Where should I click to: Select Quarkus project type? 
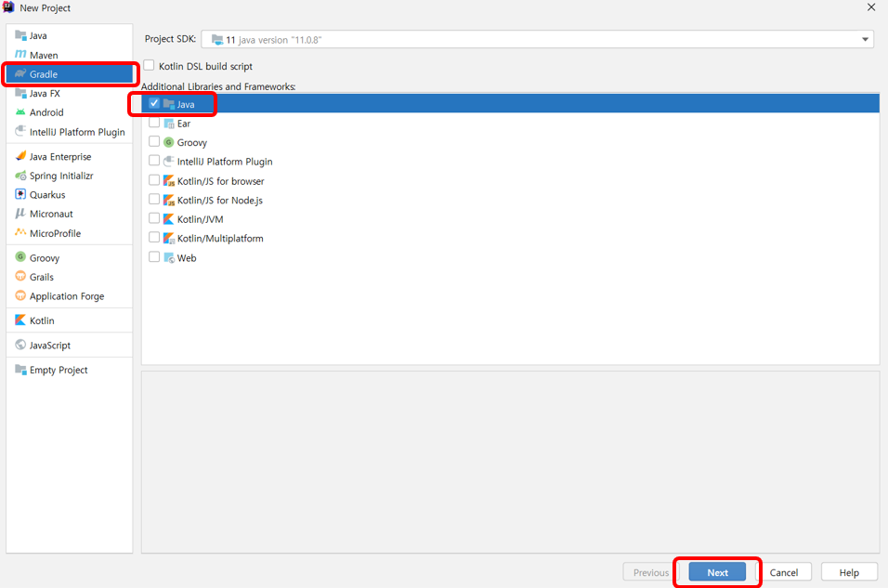click(x=70, y=194)
